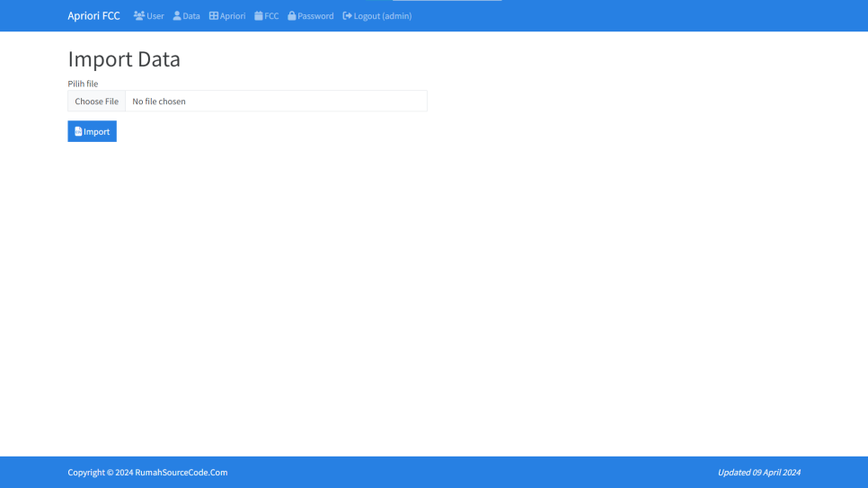Click the Import Data heading

tap(124, 58)
